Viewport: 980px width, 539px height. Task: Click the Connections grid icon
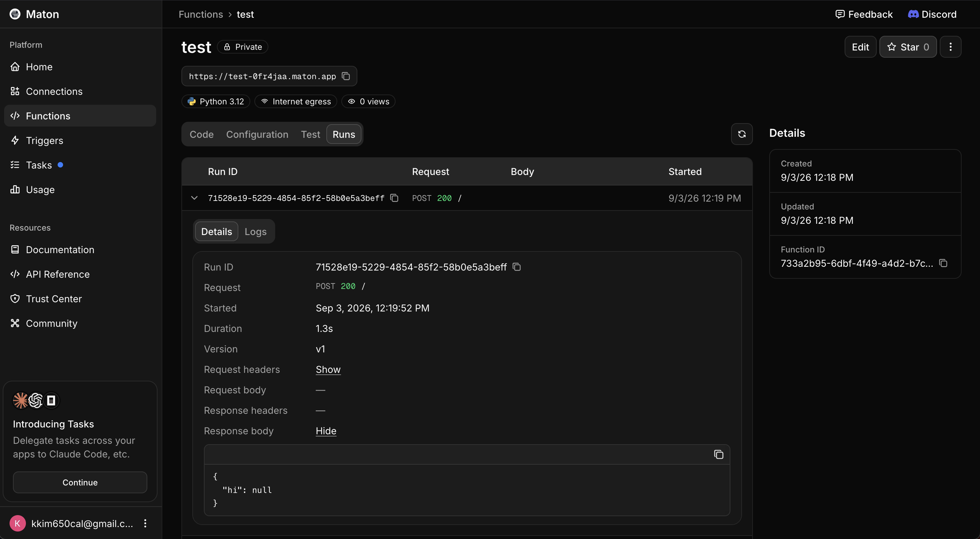coord(15,91)
